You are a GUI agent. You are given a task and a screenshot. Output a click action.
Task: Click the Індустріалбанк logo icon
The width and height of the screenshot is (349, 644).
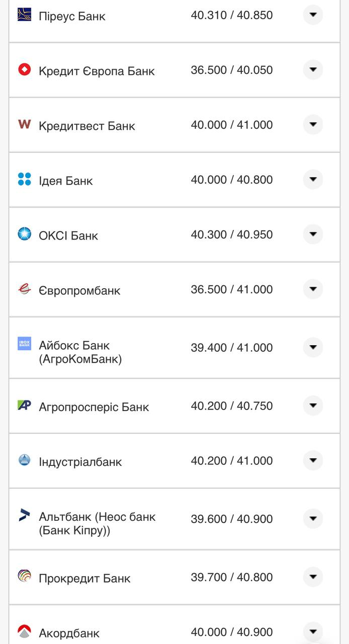click(x=24, y=460)
